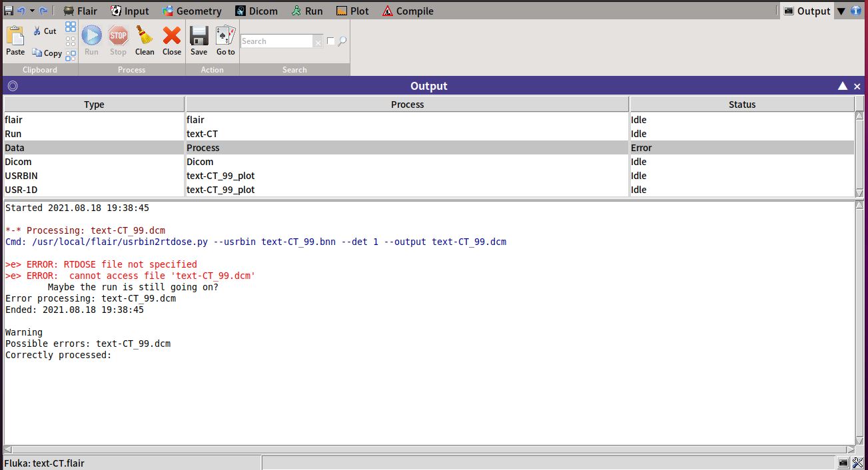Screen dimensions: 868x470
Task: Open the undo history dropdown arrow
Action: [32, 10]
